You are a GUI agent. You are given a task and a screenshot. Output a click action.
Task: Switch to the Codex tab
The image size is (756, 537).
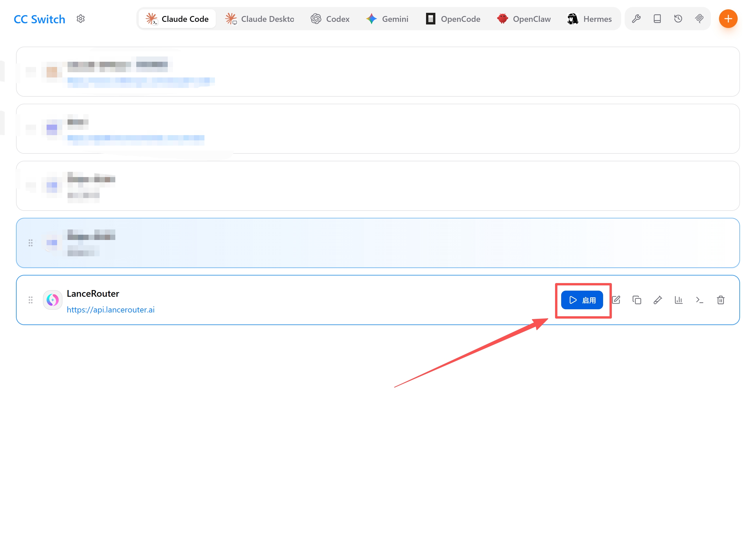330,19
